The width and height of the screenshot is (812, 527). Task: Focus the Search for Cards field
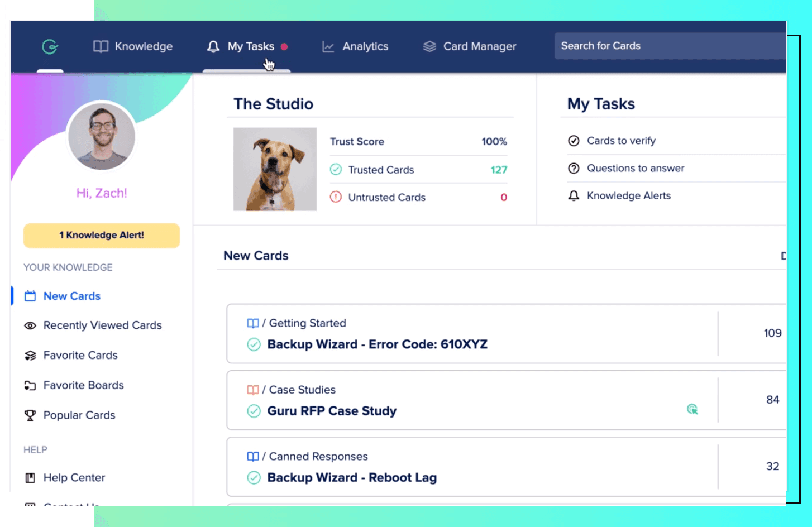670,46
